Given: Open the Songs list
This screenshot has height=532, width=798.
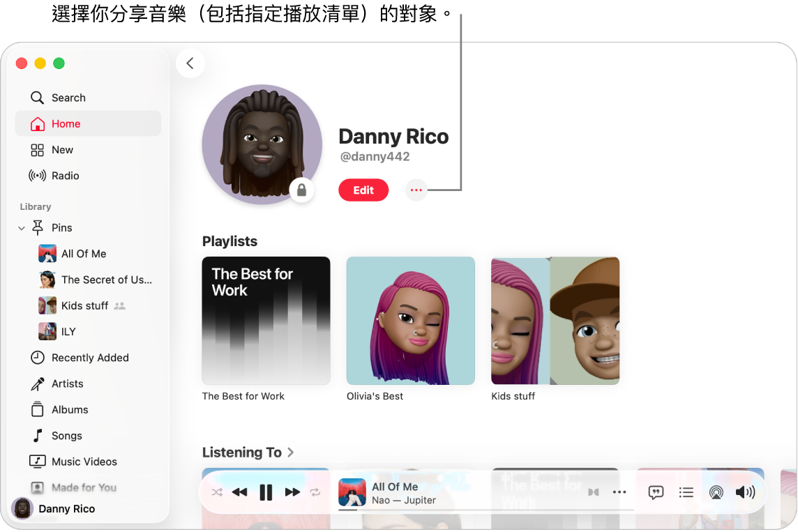Looking at the screenshot, I should [66, 435].
